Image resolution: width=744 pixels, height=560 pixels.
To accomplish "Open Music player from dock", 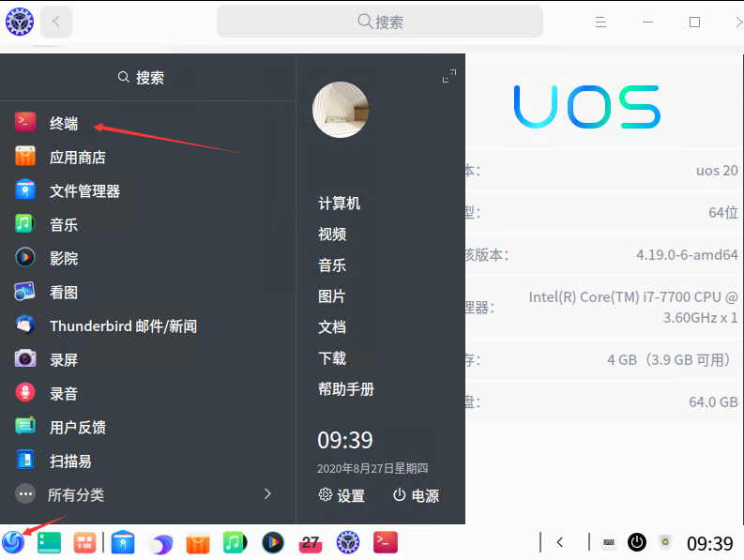I will click(x=235, y=542).
